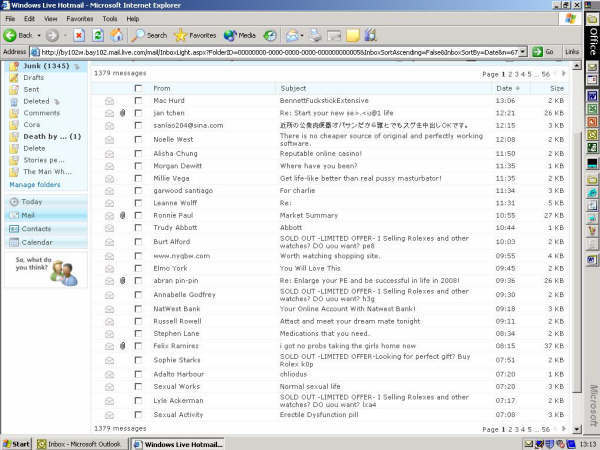Open the Drafts folder in sidebar
This screenshot has height=450, width=600.
click(x=34, y=78)
